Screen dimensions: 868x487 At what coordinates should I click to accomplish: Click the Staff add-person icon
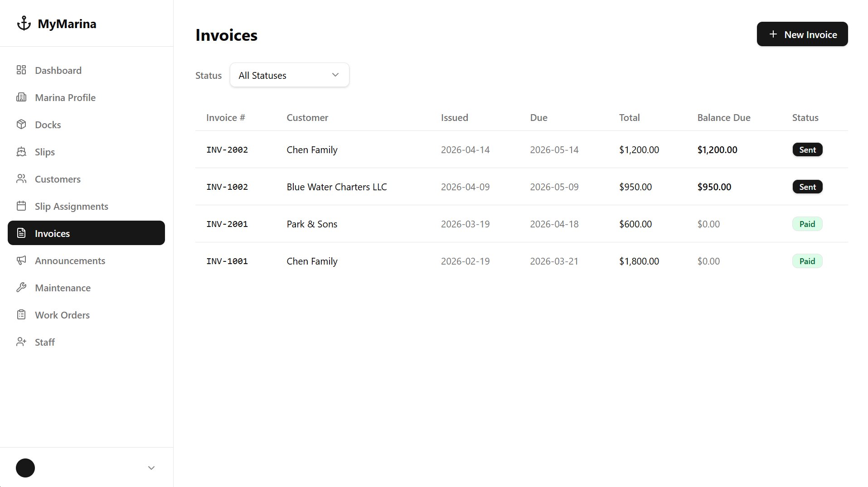[x=22, y=342]
